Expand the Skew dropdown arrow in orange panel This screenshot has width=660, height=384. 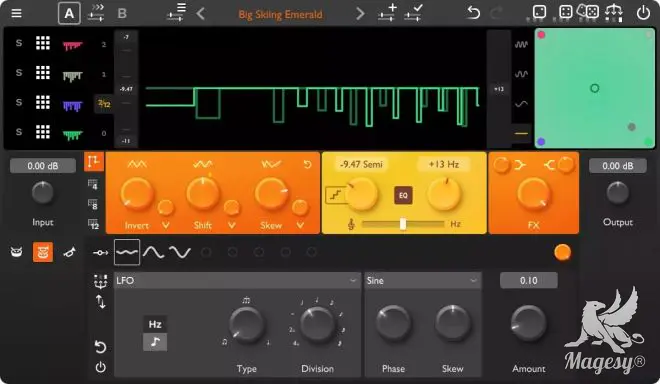(x=300, y=225)
